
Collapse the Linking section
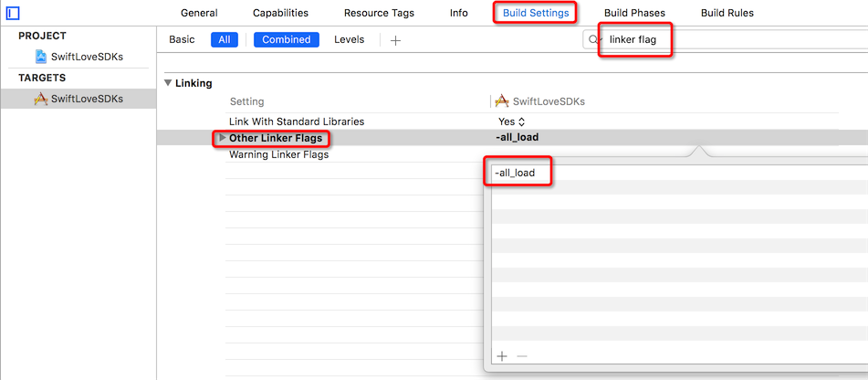click(168, 83)
